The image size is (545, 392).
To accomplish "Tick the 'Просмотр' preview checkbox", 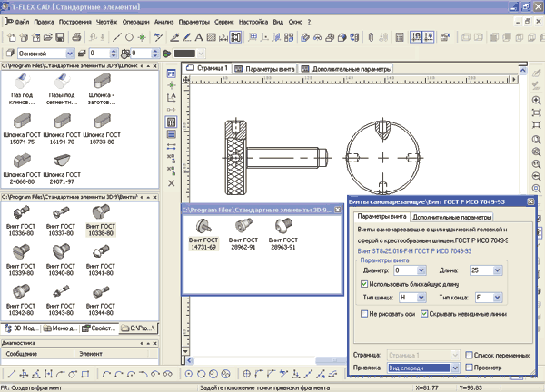I will (x=468, y=368).
